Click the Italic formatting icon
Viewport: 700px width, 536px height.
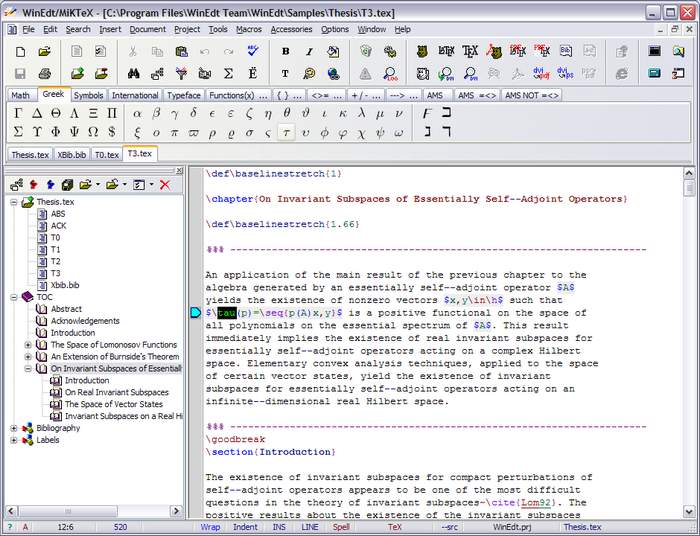click(308, 51)
